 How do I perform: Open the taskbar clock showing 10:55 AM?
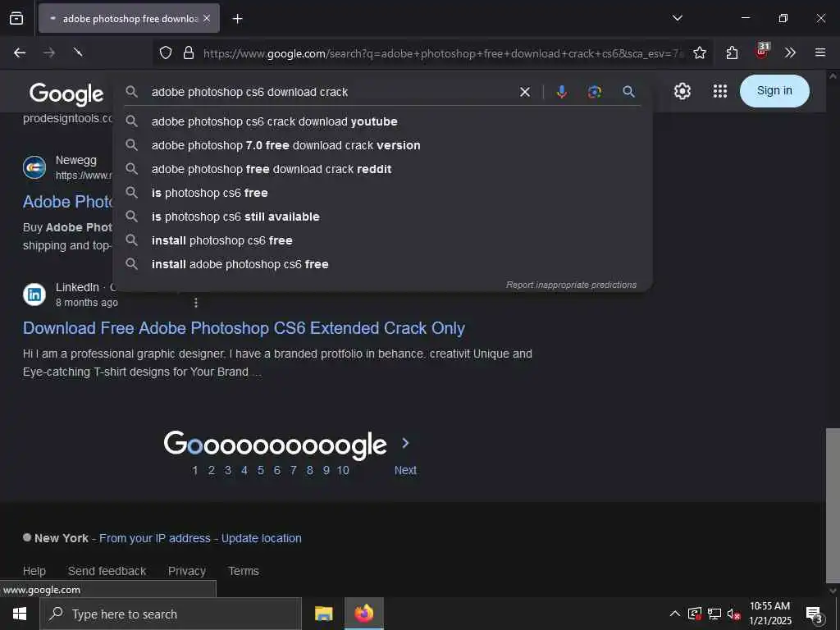click(769, 614)
